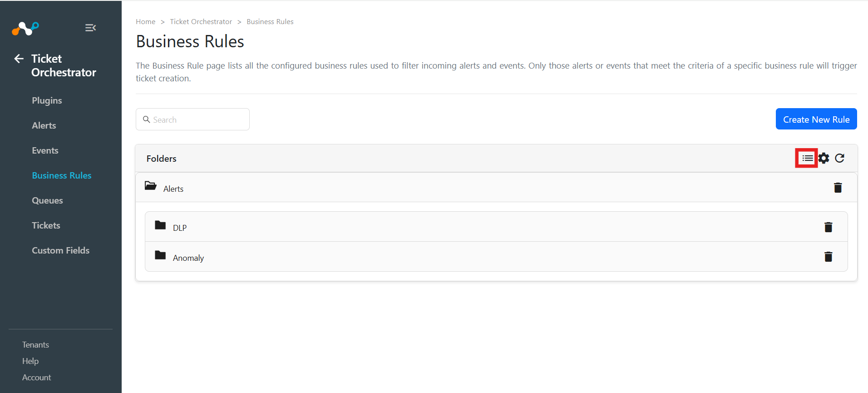This screenshot has width=868, height=393.
Task: Click the Netskope logo icon
Action: click(25, 29)
